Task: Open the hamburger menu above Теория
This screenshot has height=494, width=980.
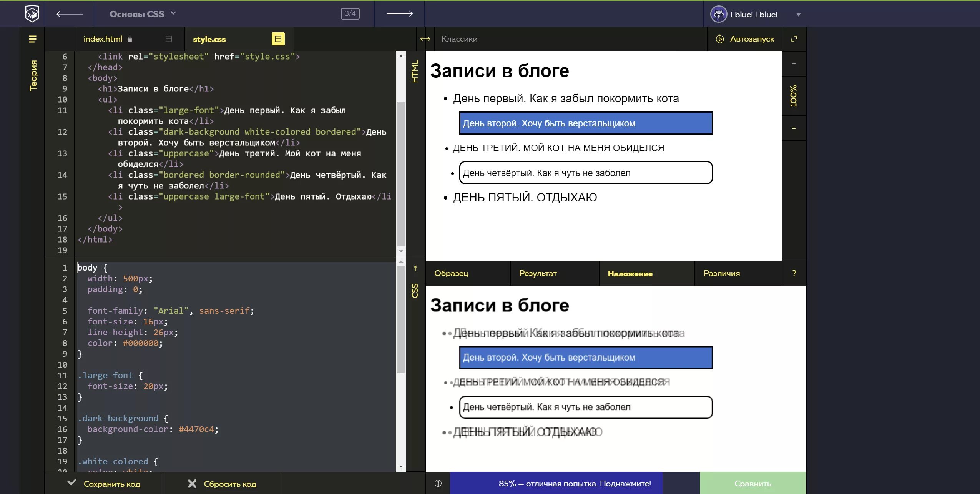Action: tap(33, 39)
